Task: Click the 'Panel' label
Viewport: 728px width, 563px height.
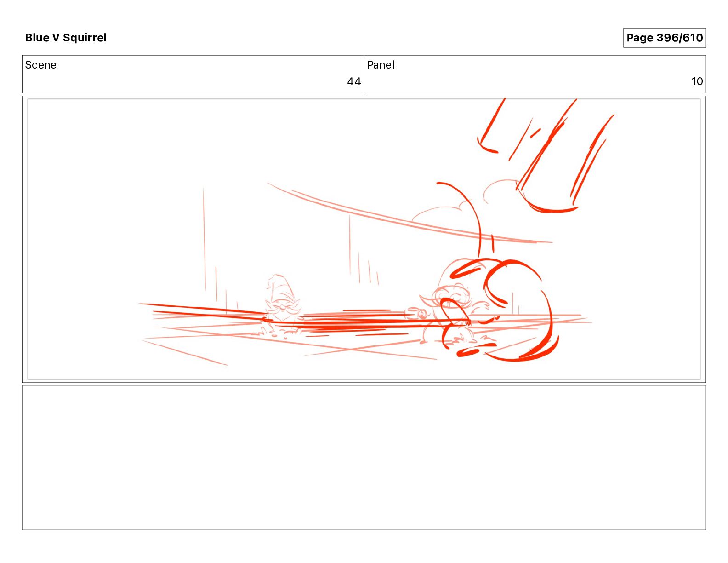Action: [x=381, y=65]
